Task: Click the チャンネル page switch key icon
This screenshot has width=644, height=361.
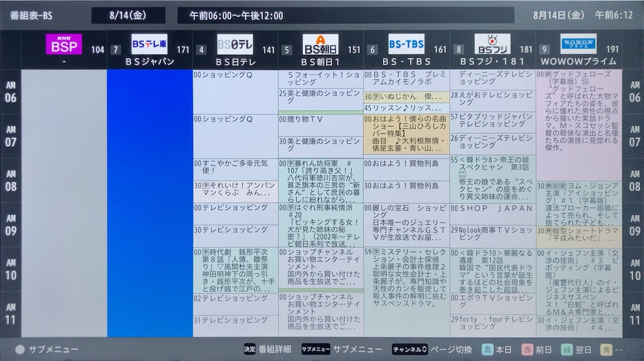Action: [x=410, y=350]
